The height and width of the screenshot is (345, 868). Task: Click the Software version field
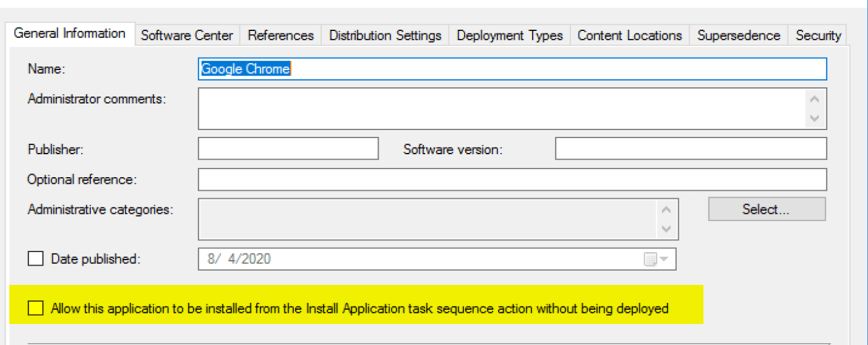pos(691,149)
